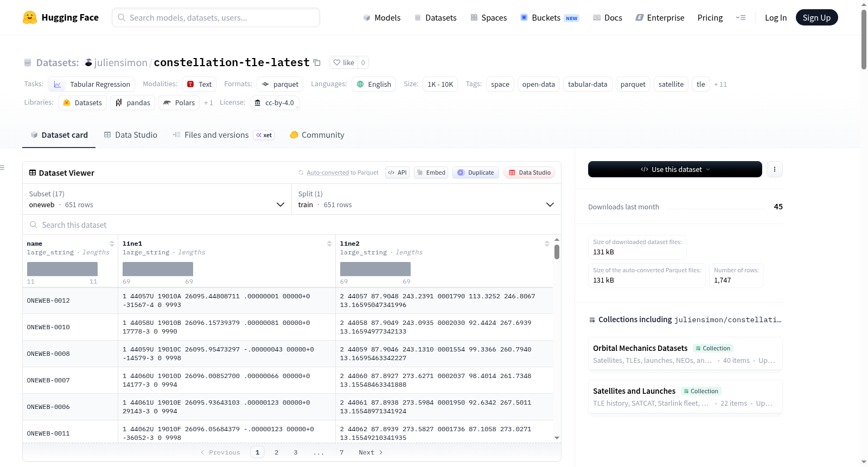Screen dimensions: 868x467
Task: Click the English language tag
Action: tap(374, 84)
